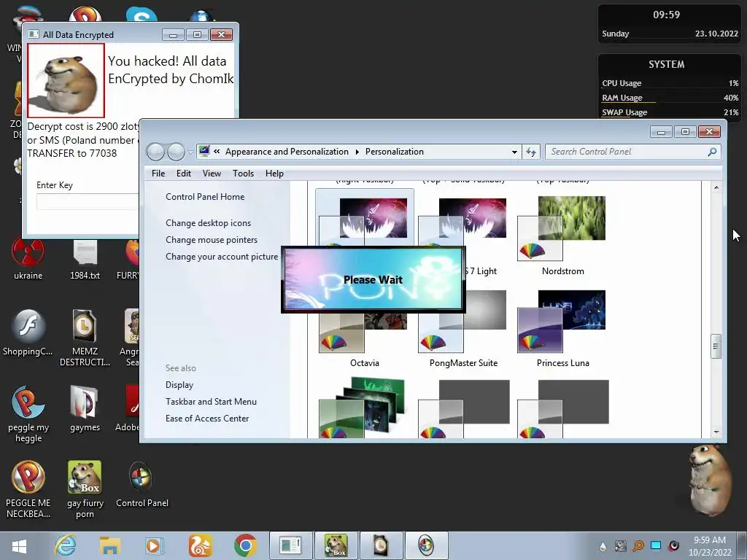Open the Tools menu

[243, 174]
